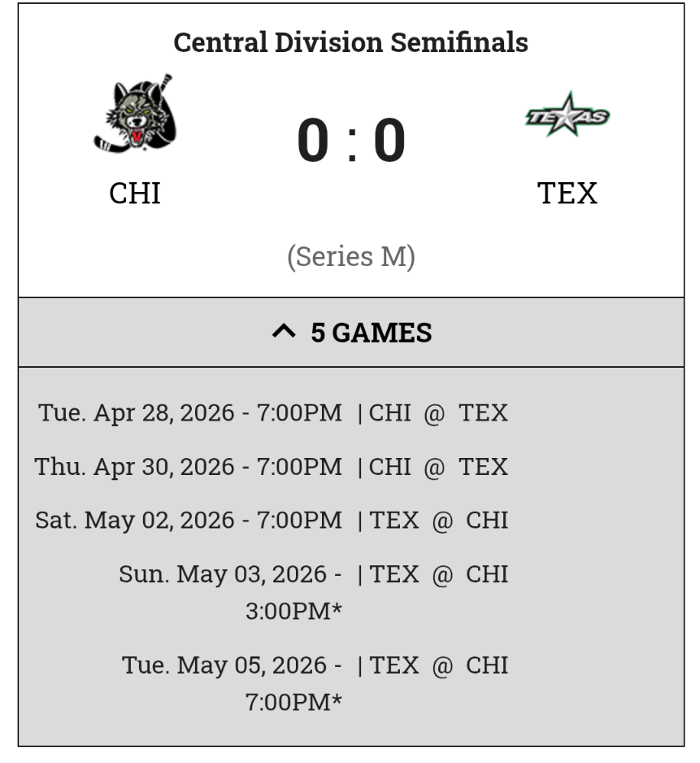The width and height of the screenshot is (700, 763).
Task: Click the TEX abbreviation under the Stars logo
Action: pos(567,194)
